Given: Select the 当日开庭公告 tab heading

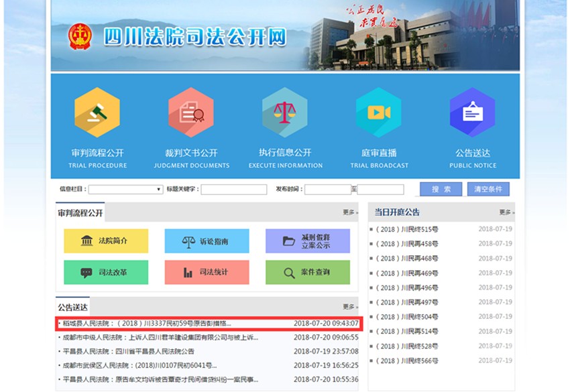Looking at the screenshot, I should click(x=397, y=212).
